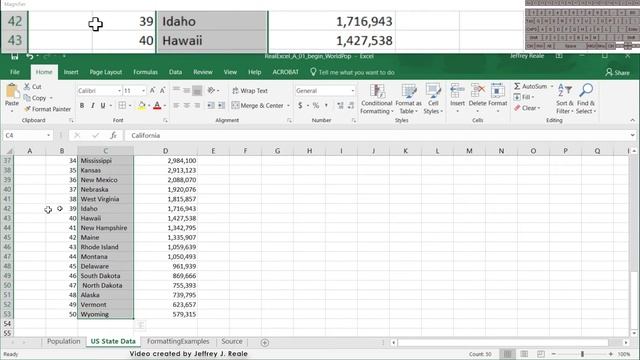This screenshot has width=640, height=360.
Task: Copy the selection to clipboard
Action: click(35, 98)
